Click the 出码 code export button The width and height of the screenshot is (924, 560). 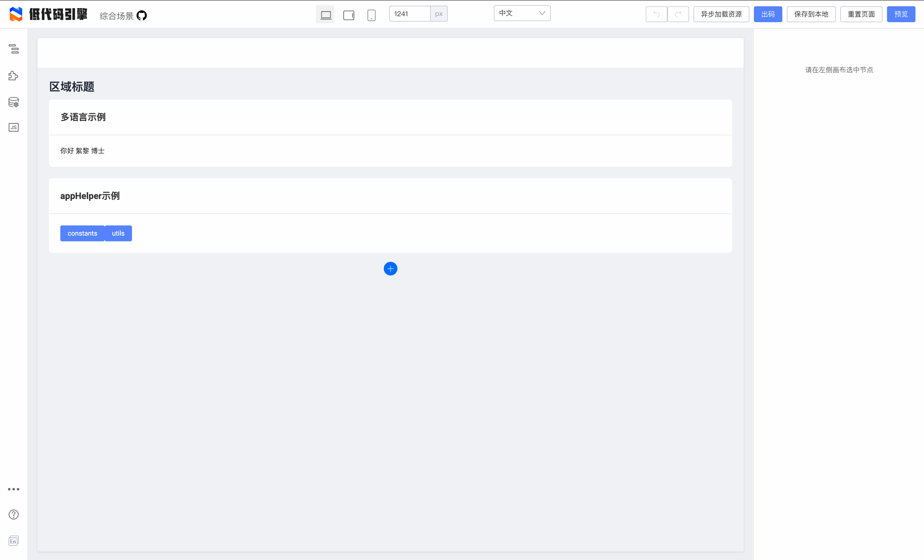[768, 14]
